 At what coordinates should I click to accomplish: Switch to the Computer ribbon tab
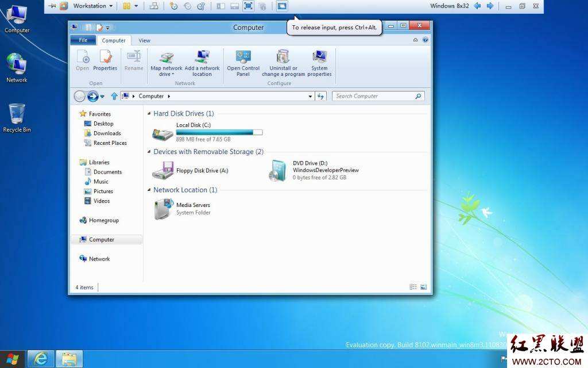click(114, 40)
